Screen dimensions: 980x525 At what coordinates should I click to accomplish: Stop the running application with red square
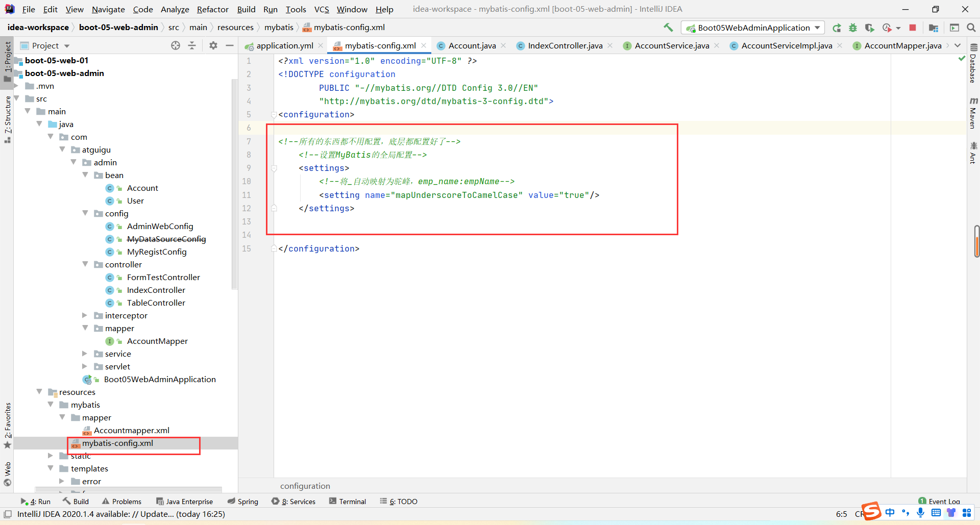click(x=913, y=28)
